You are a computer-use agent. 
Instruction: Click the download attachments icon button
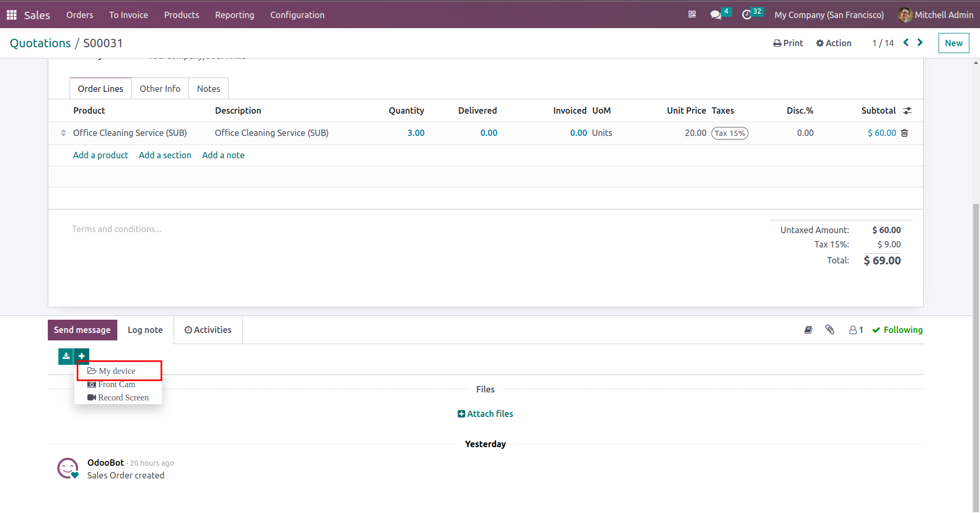coord(66,356)
